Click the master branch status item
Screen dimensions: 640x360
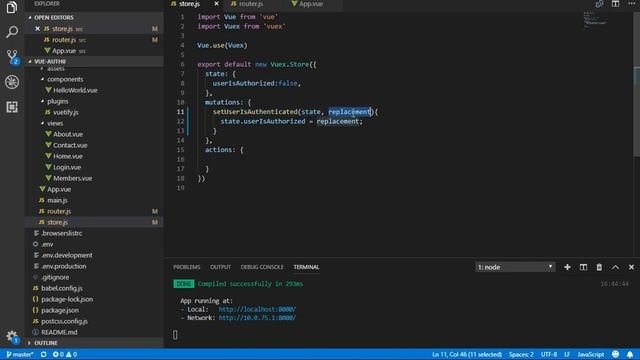point(20,354)
